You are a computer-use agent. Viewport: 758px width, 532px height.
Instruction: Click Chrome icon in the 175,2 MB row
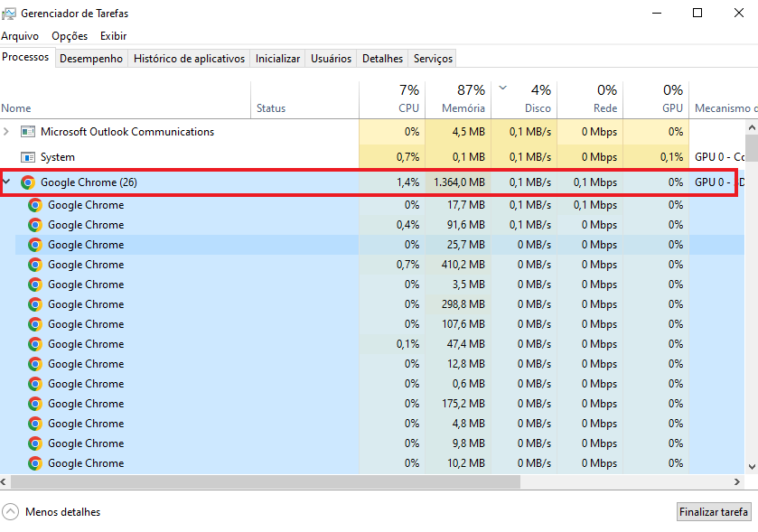click(x=35, y=404)
